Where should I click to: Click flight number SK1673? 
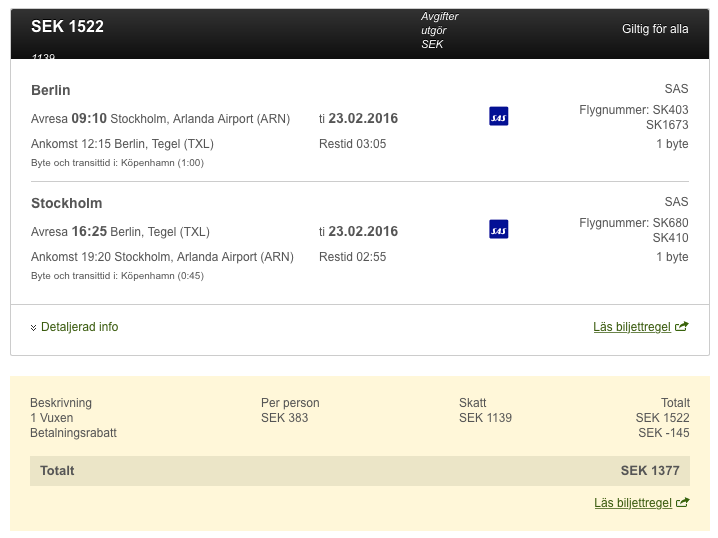tap(667, 125)
